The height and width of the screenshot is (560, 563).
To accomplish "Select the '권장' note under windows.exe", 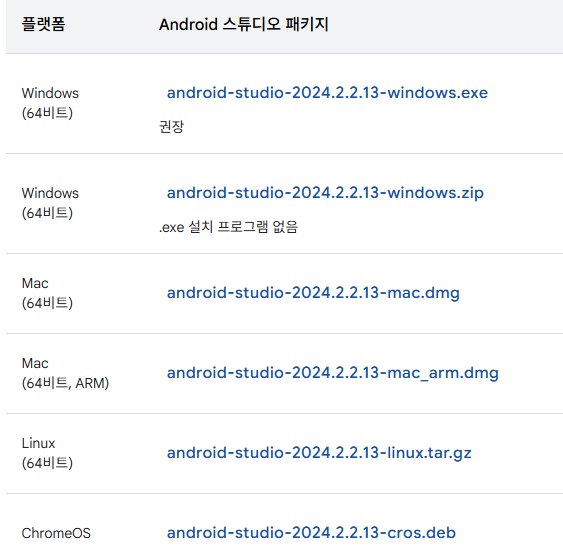I will [171, 127].
